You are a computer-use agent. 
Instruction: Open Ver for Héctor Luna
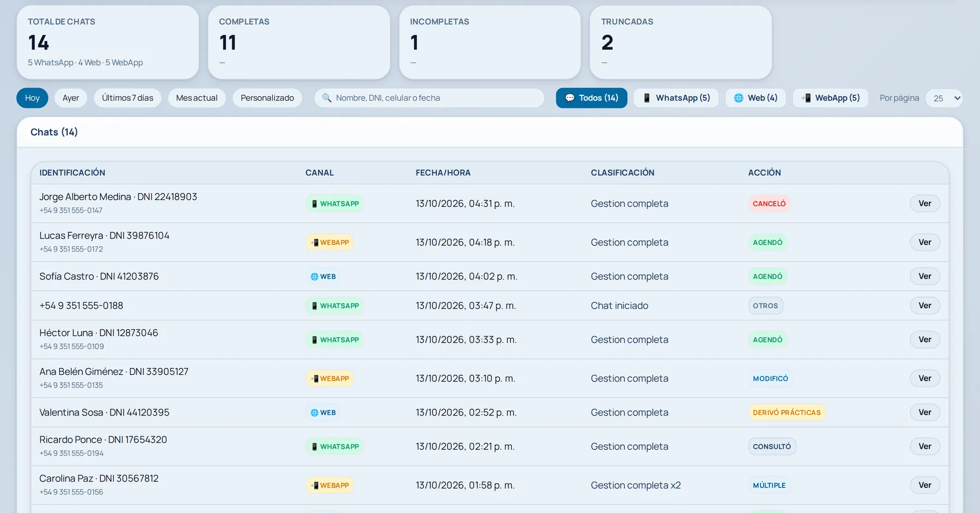[925, 340]
